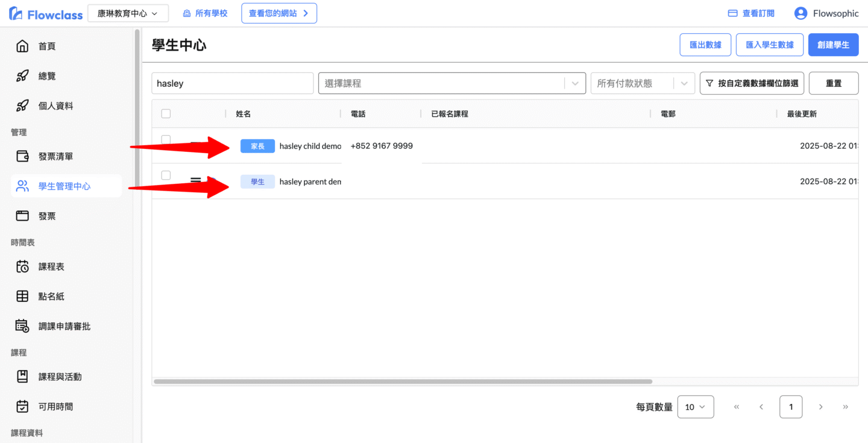Click the 調課申請審批 icon

22,326
